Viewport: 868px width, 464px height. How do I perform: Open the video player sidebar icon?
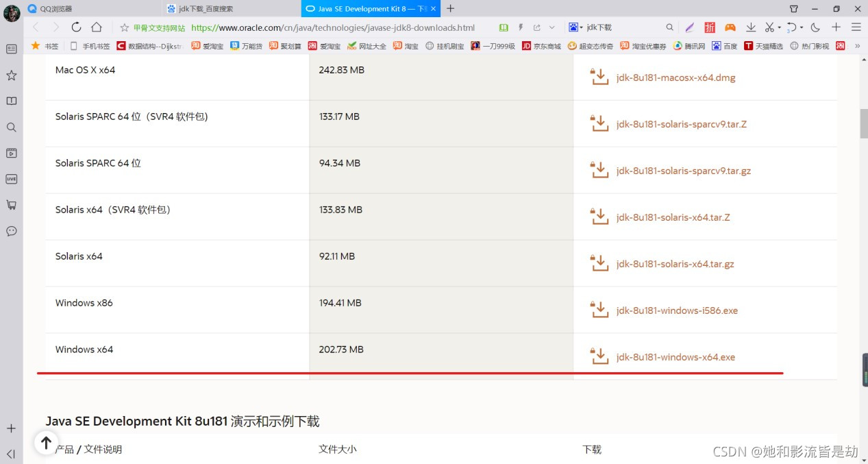click(11, 153)
